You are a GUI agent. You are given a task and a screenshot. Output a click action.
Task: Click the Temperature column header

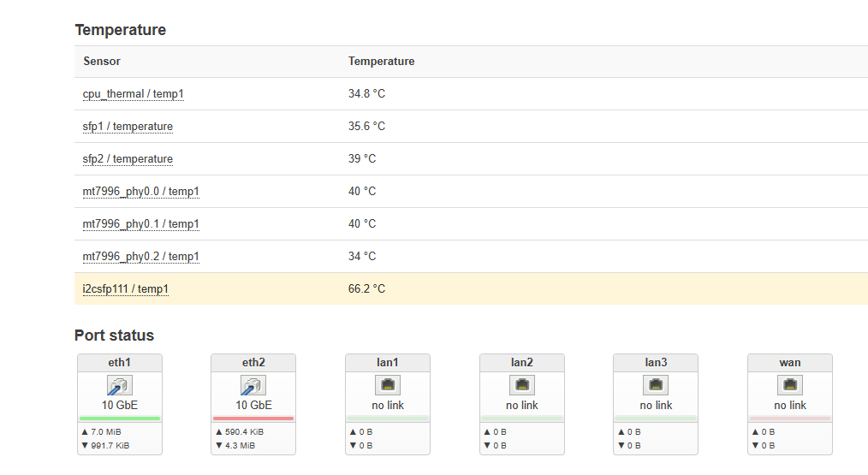(382, 62)
